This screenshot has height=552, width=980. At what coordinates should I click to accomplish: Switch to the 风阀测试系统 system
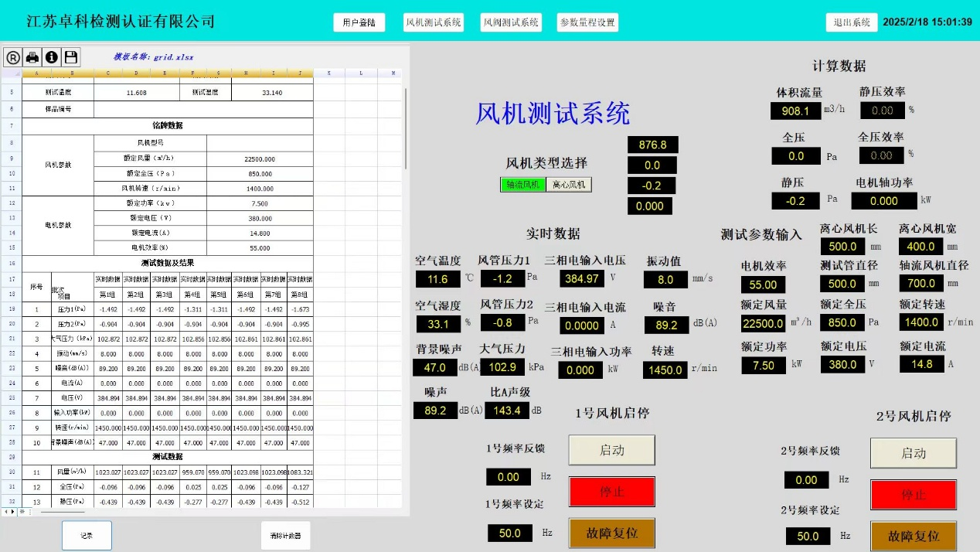(x=510, y=22)
